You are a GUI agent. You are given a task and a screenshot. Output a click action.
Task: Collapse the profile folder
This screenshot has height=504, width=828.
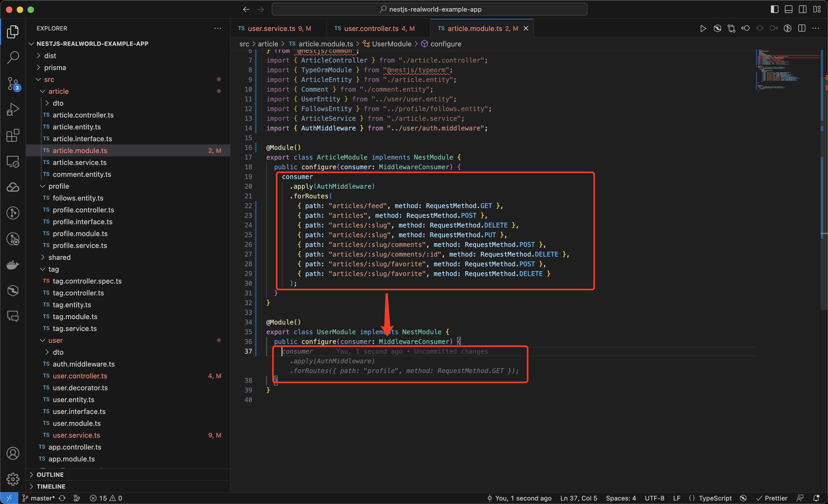[58, 186]
